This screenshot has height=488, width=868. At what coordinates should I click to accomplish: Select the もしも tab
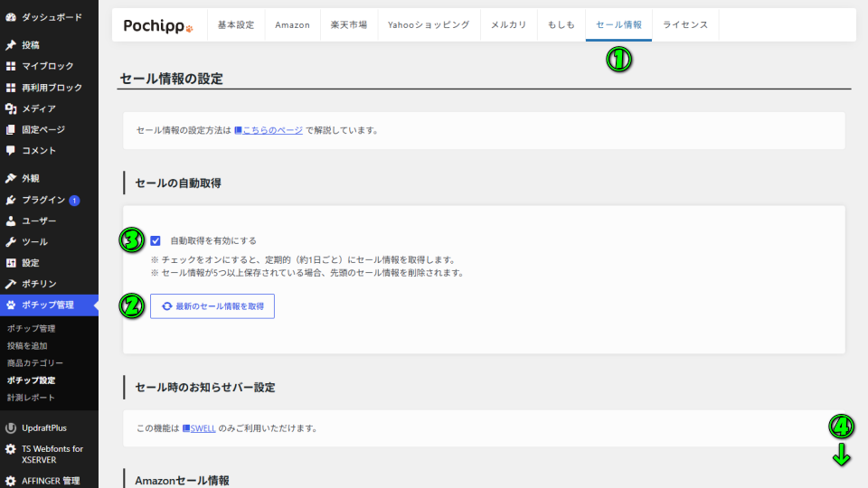coord(561,25)
